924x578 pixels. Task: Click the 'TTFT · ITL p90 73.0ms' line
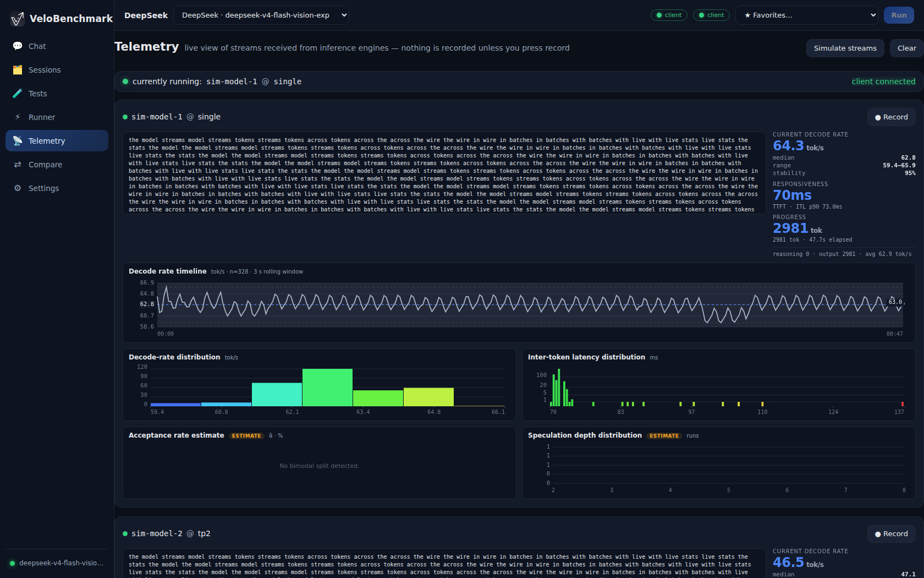807,207
